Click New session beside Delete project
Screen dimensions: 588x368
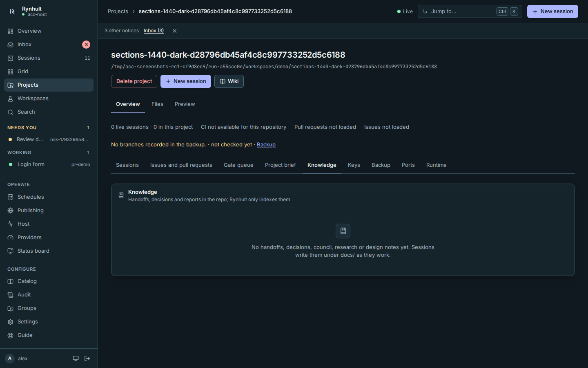(186, 81)
